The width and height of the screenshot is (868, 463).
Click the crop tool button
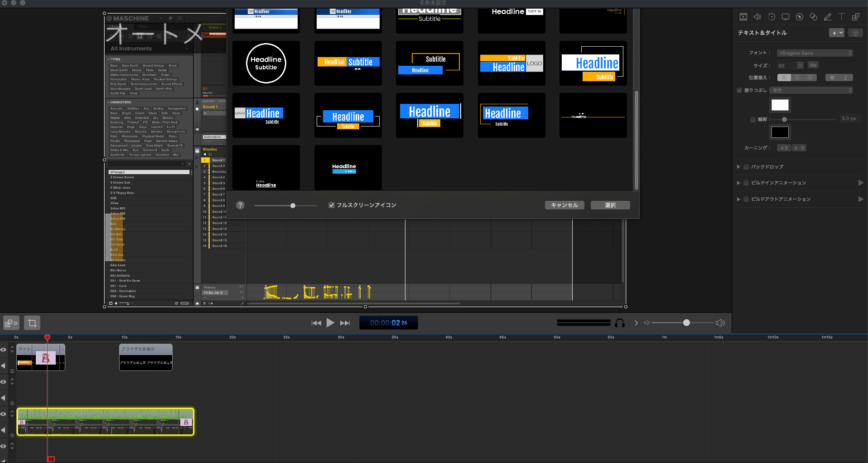[32, 323]
